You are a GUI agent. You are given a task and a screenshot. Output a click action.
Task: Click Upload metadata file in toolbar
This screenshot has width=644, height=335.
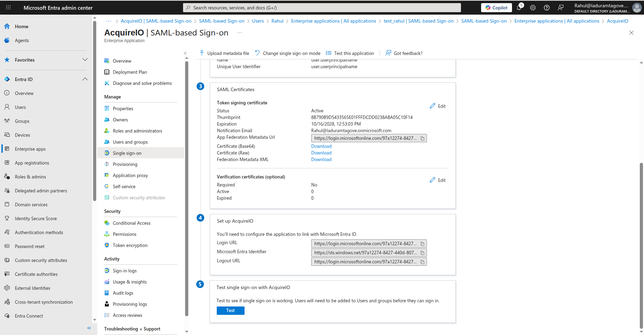(x=224, y=53)
